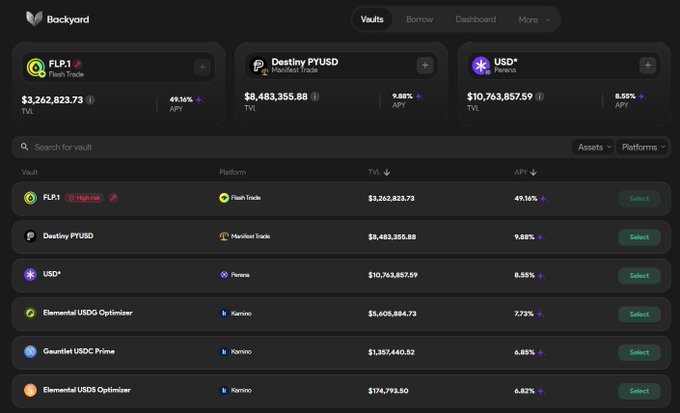680x413 pixels.
Task: Click Manifest Trade platform icon
Action: (x=224, y=236)
